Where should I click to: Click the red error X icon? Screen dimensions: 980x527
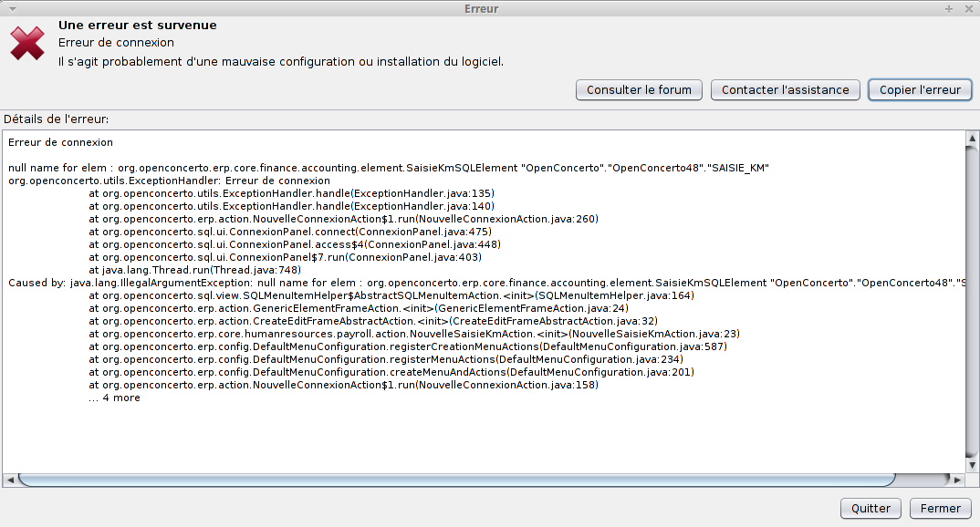pos(27,42)
